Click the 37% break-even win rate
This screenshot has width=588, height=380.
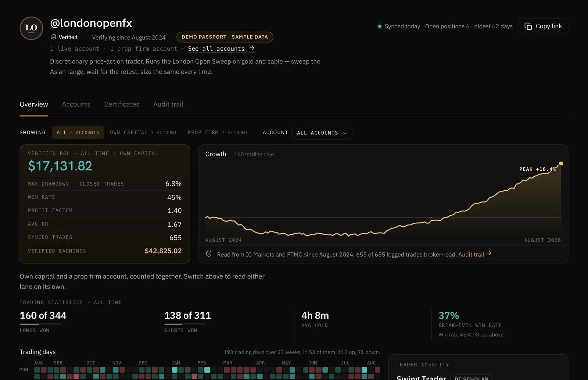point(449,316)
